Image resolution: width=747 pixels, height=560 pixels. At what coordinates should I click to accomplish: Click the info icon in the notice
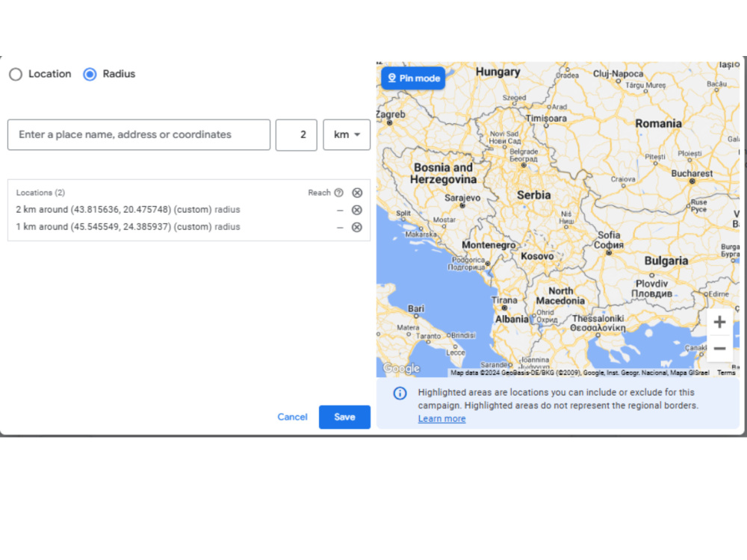(x=400, y=393)
